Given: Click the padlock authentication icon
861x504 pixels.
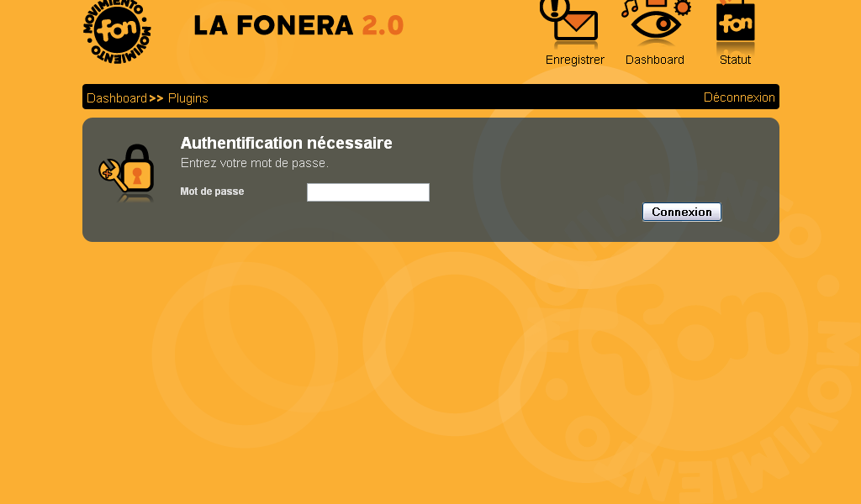Looking at the screenshot, I should (x=126, y=173).
